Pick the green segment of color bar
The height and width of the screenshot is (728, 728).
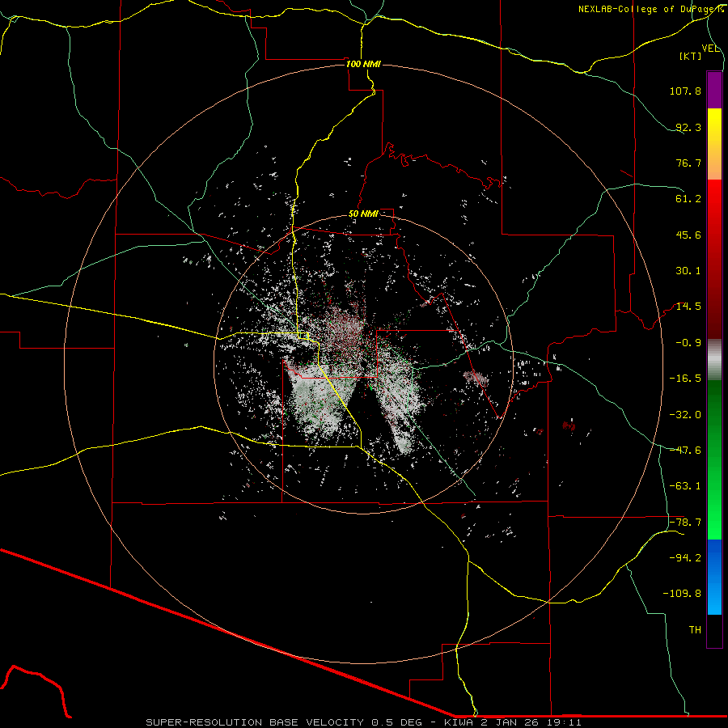714,459
